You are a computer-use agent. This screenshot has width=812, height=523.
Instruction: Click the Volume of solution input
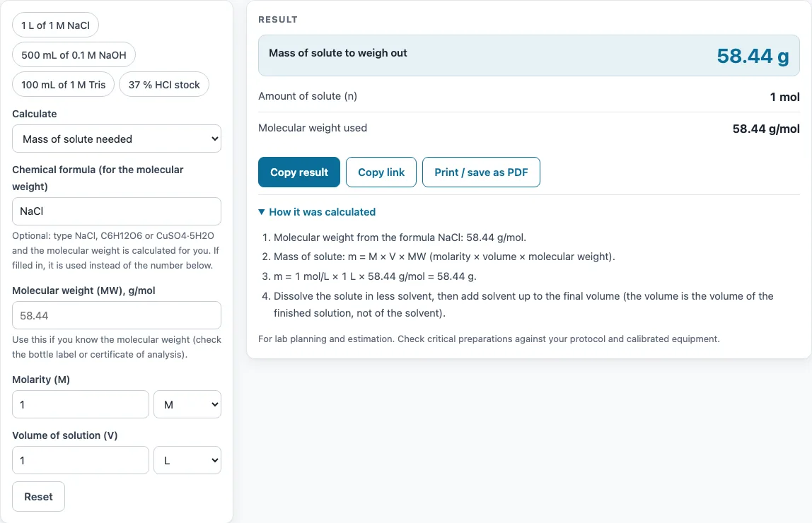tap(80, 460)
